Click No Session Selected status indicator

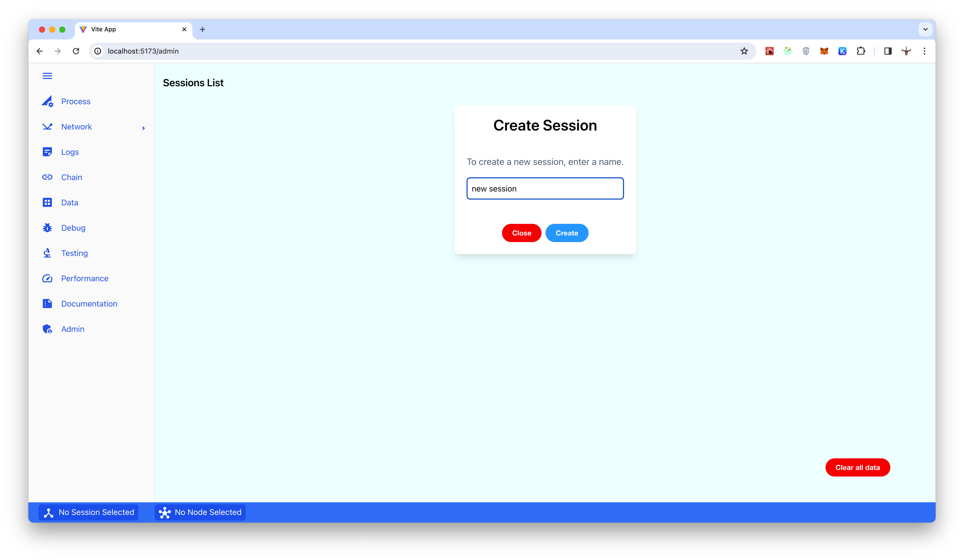coord(96,512)
